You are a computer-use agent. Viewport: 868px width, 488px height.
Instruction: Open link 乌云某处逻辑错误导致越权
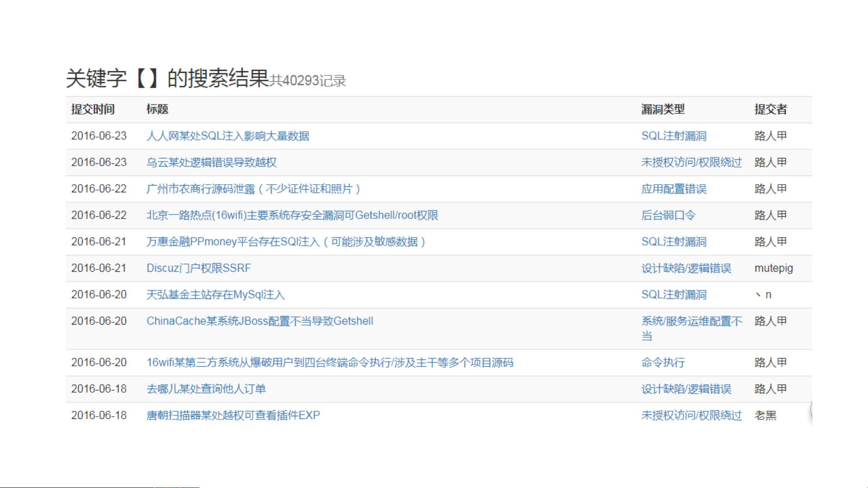coord(211,163)
